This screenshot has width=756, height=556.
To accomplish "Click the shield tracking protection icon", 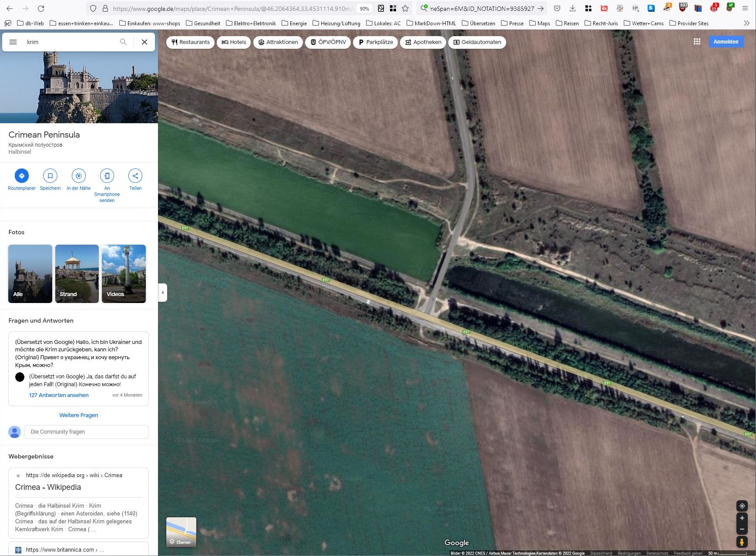I will pyautogui.click(x=93, y=9).
